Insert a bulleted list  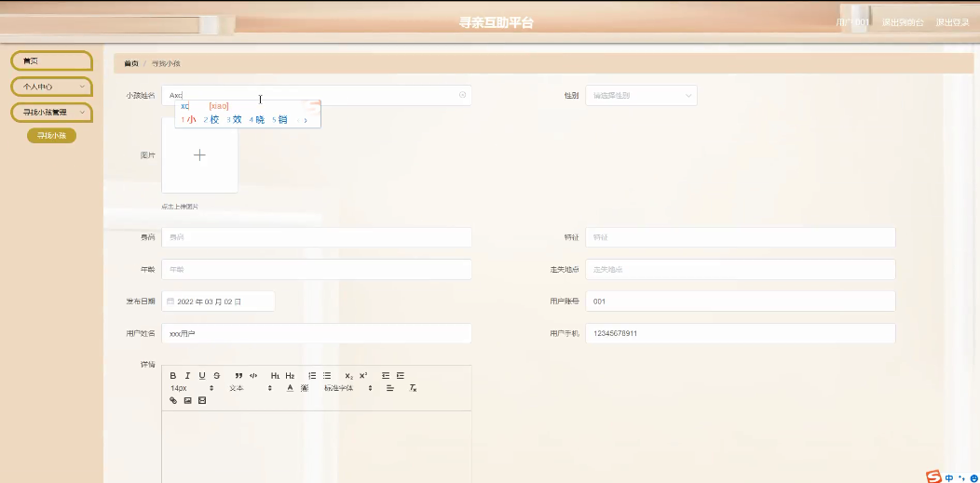pos(327,376)
